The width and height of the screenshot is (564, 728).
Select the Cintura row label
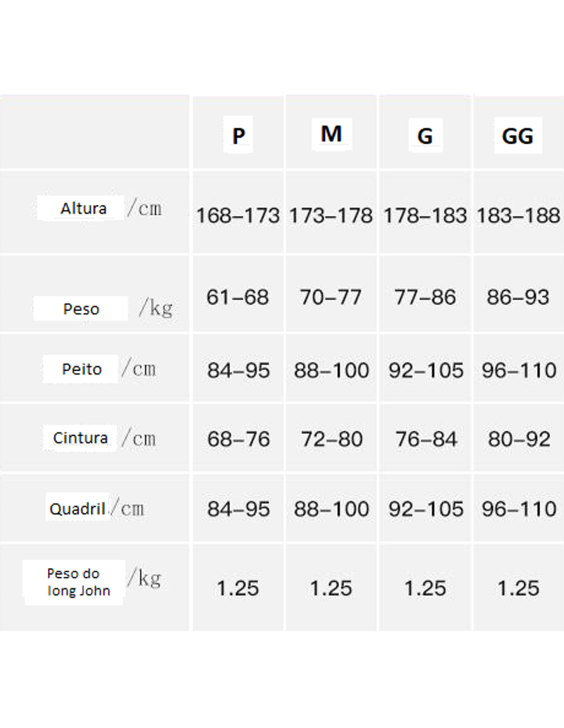tap(80, 438)
